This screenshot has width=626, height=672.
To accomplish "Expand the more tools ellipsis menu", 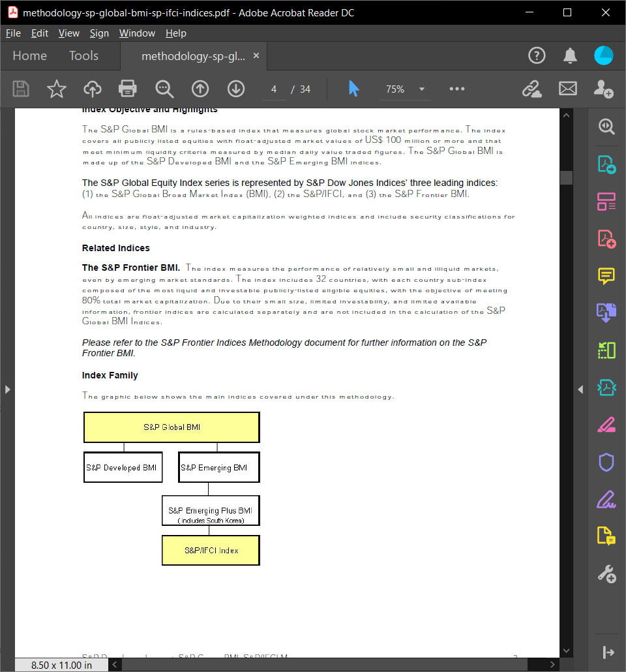I will (456, 89).
